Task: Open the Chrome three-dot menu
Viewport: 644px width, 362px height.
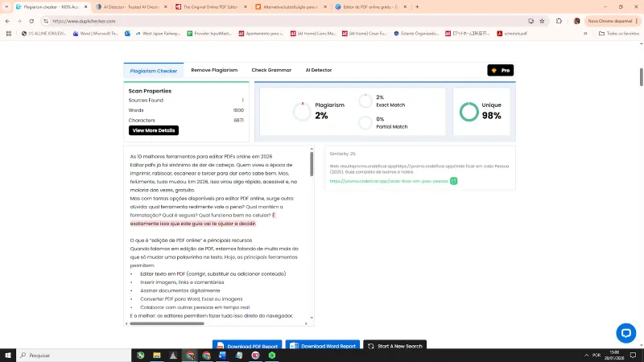Action: [x=637, y=21]
